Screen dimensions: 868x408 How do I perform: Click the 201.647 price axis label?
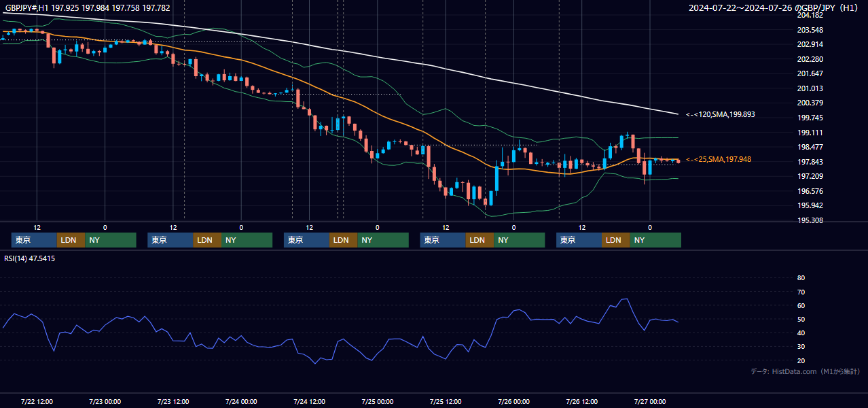pyautogui.click(x=810, y=73)
